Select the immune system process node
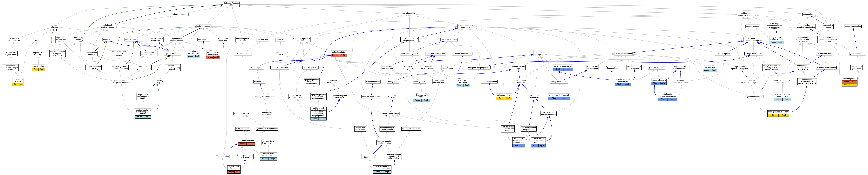The width and height of the screenshot is (868, 175). pos(243,40)
